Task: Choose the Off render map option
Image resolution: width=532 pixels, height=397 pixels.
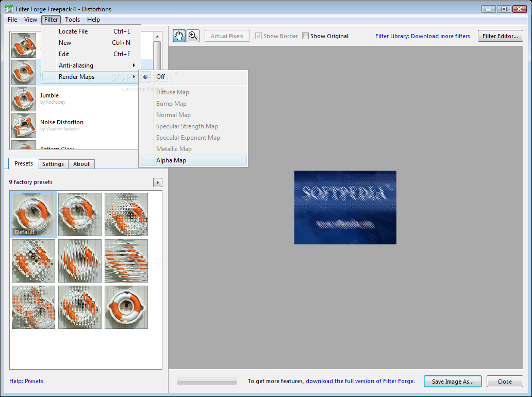Action: pyautogui.click(x=193, y=77)
